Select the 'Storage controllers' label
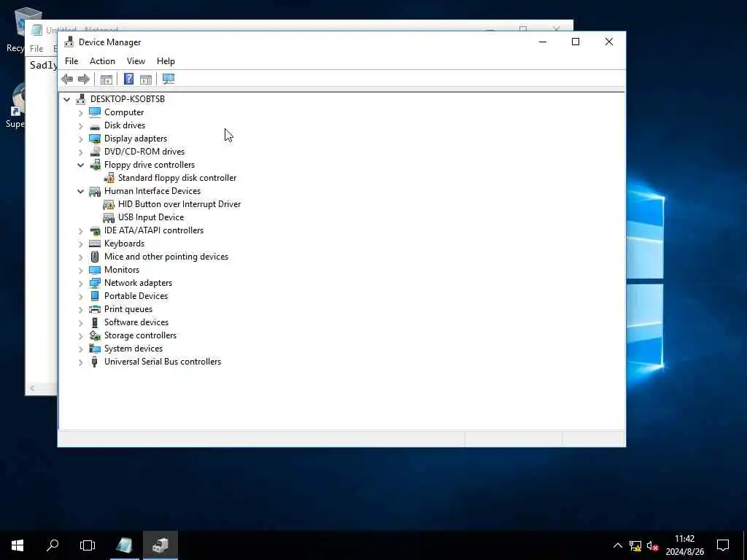This screenshot has height=560, width=747. coord(141,335)
